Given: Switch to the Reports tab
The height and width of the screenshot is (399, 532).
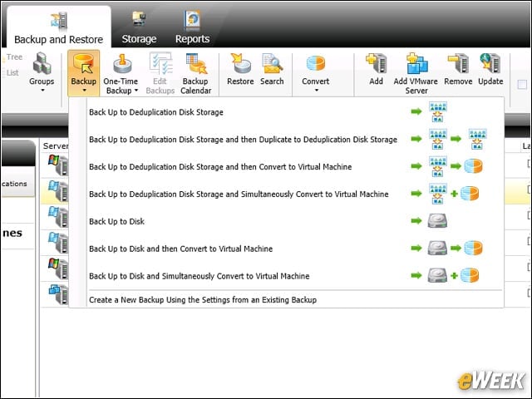Looking at the screenshot, I should [192, 28].
